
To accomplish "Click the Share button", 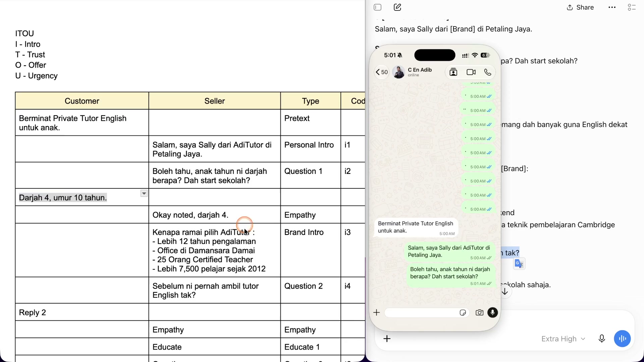I will 580,7.
